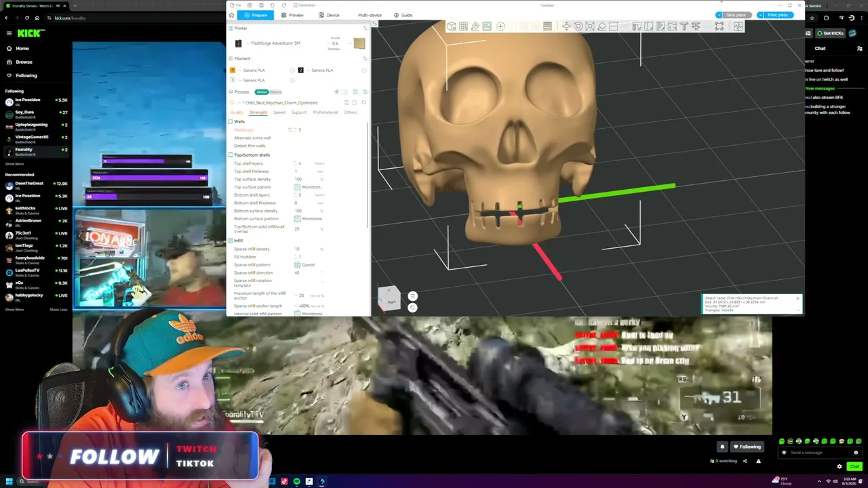Click the Following button under the stream
Screen dimensions: 868x488
point(747,447)
